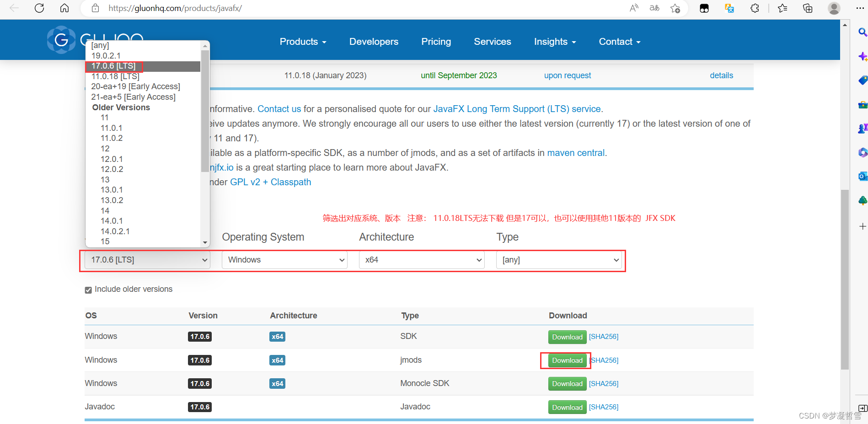Open SHA256 link for Monocle SDK row
This screenshot has height=424, width=868.
[x=604, y=384]
